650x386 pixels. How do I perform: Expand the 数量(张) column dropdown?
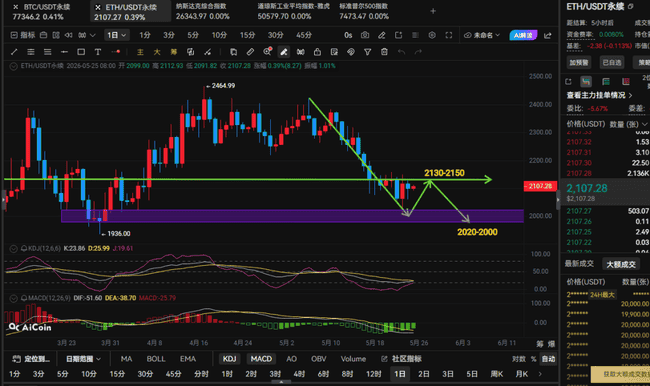(645, 124)
